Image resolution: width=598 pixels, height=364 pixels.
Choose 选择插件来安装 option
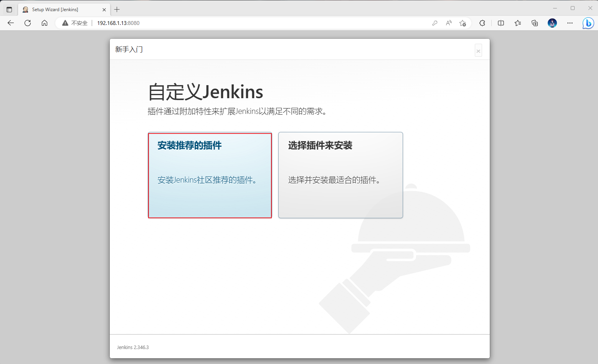coord(340,175)
